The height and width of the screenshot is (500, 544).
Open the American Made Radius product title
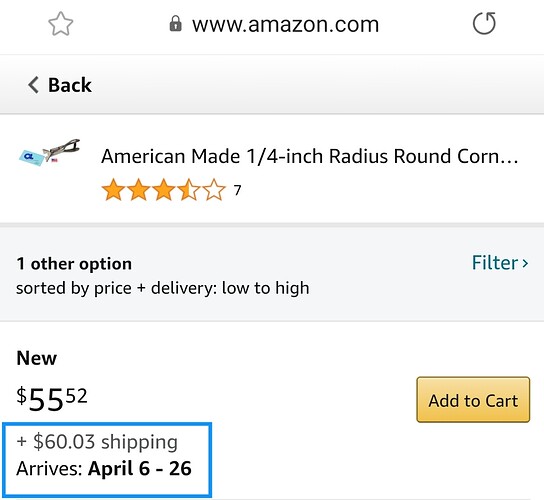309,156
